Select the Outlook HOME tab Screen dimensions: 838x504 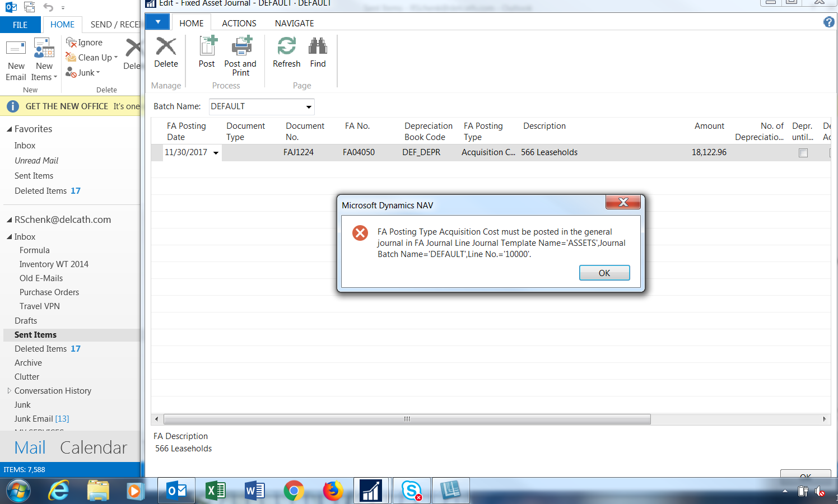pyautogui.click(x=62, y=25)
